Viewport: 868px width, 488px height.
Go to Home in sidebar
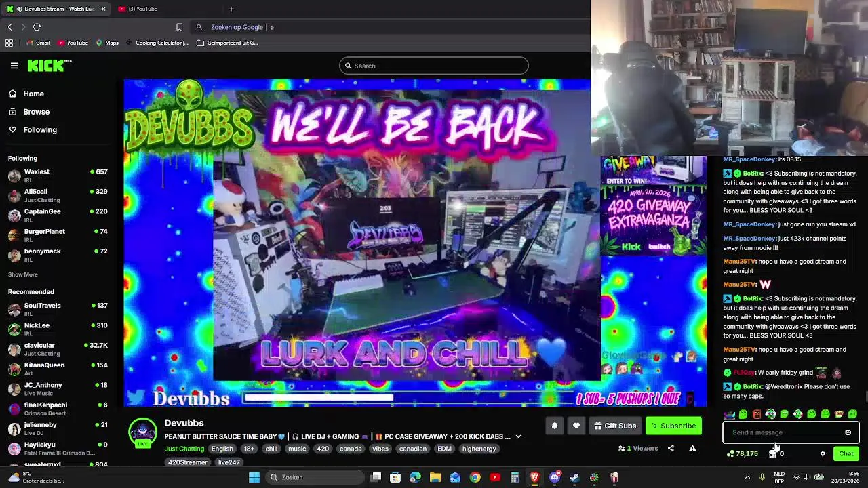click(26, 94)
